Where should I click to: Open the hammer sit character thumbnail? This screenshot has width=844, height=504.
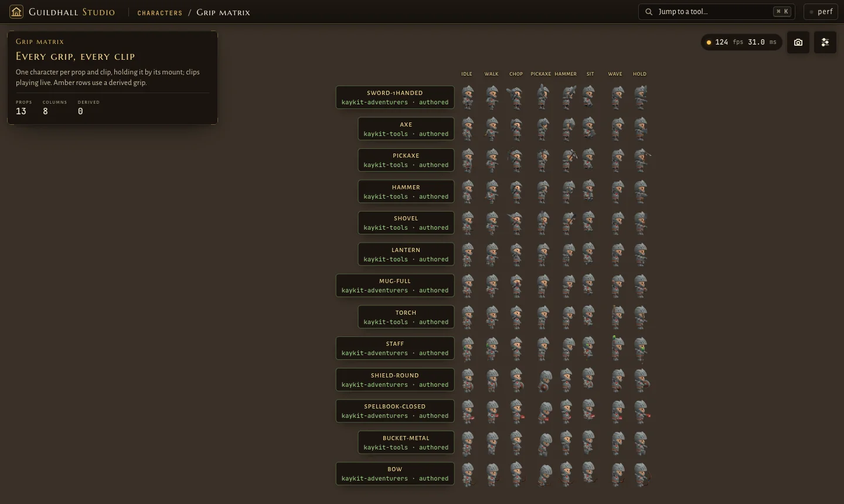pos(589,192)
